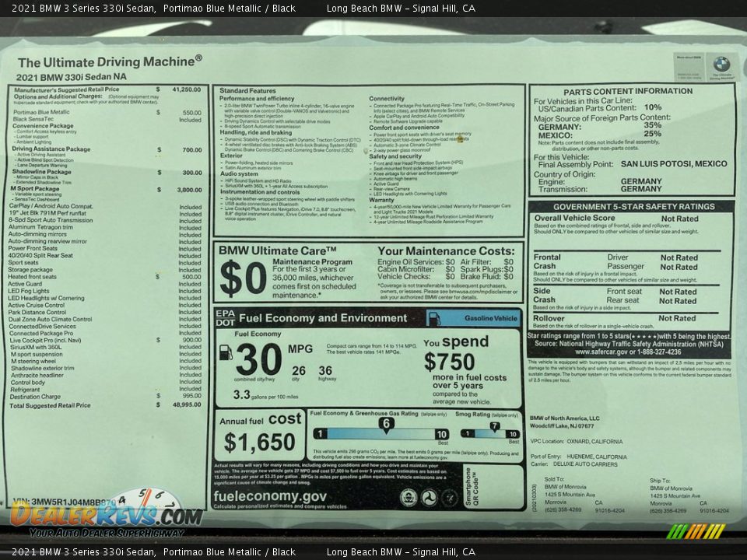Select "Total Suggested Retail Price" label
Screen dimensions: 747x560
(x=50, y=406)
